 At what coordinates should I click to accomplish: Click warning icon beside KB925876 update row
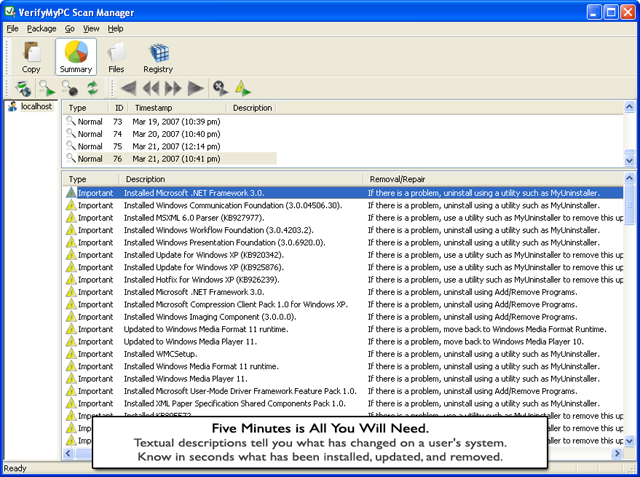click(71, 267)
